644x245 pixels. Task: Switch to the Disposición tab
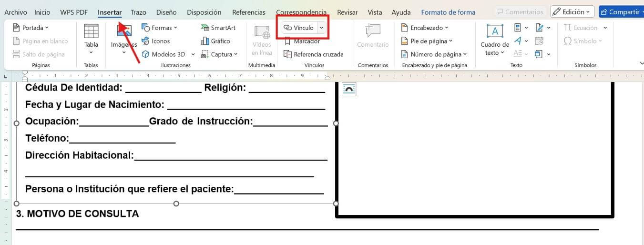pos(204,12)
